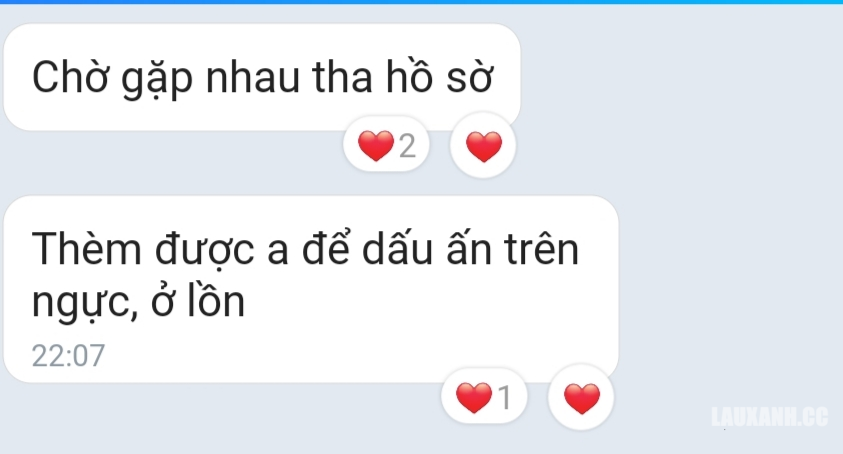Click the word "nhau" in first message
The width and height of the screenshot is (843, 454).
coord(253,77)
